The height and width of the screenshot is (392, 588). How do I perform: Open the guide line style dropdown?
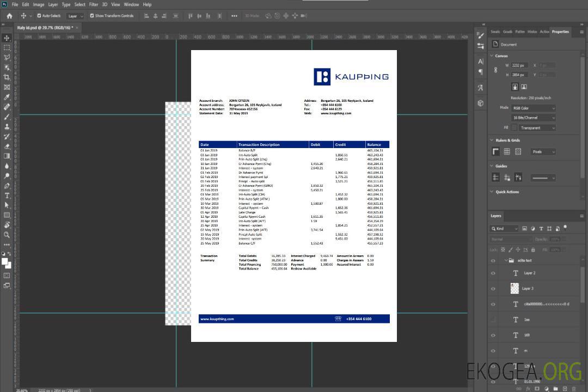click(543, 178)
